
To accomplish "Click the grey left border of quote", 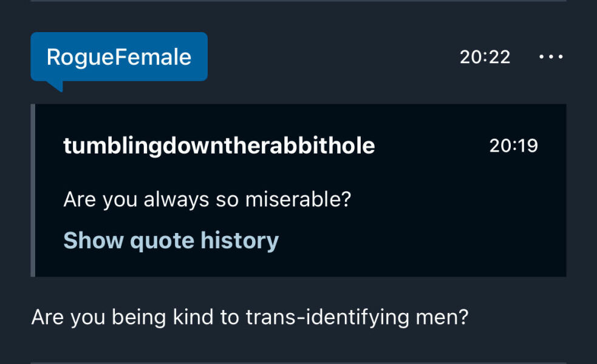I will pyautogui.click(x=33, y=190).
